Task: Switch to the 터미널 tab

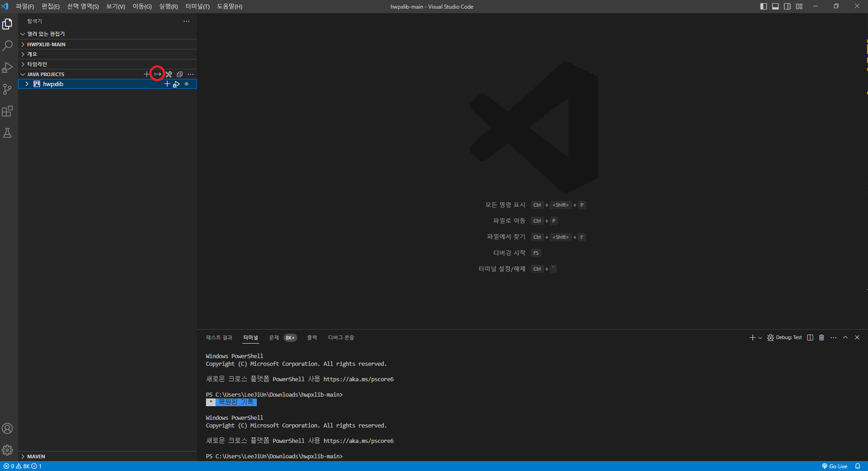Action: (x=250, y=338)
